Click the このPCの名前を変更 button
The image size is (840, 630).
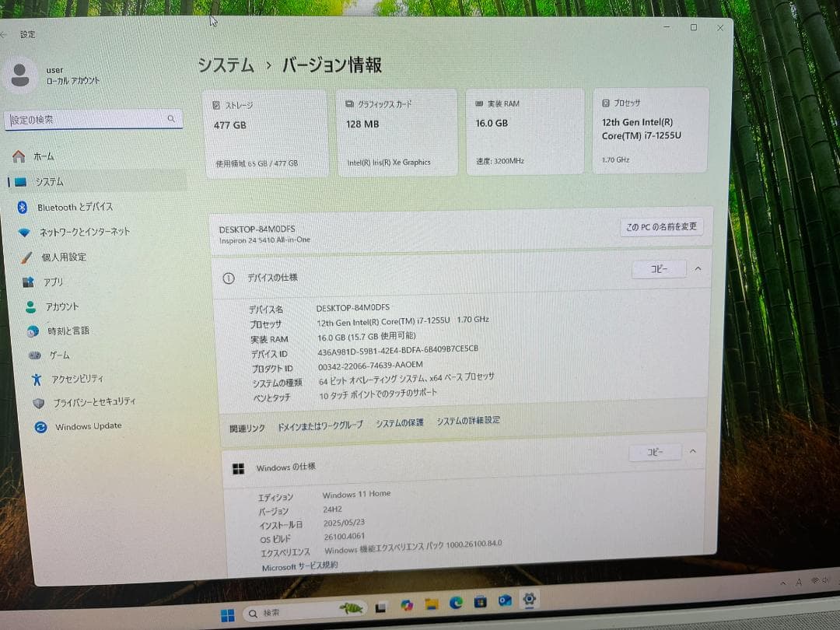click(661, 226)
